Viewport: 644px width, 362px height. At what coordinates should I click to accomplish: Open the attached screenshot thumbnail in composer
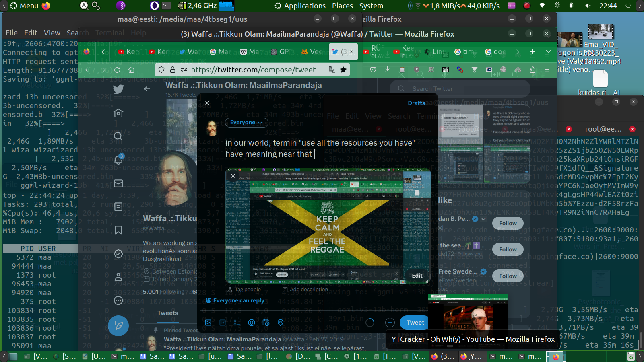(x=328, y=226)
